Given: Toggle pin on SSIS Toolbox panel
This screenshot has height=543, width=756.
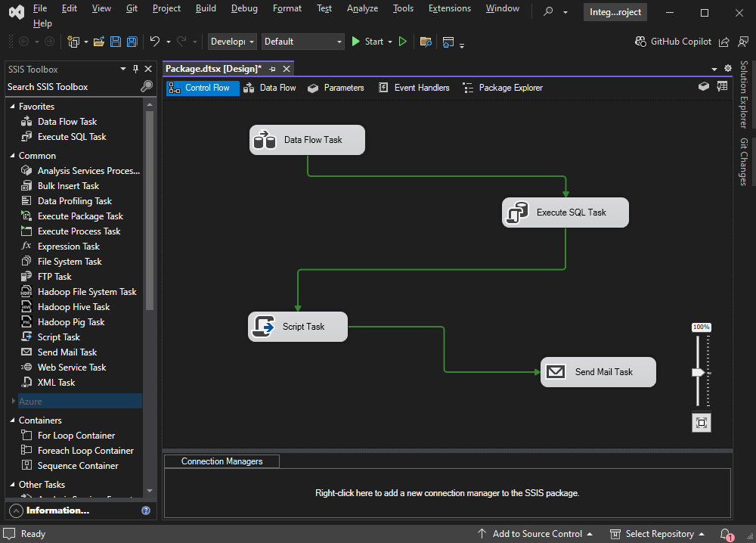Looking at the screenshot, I should point(135,69).
